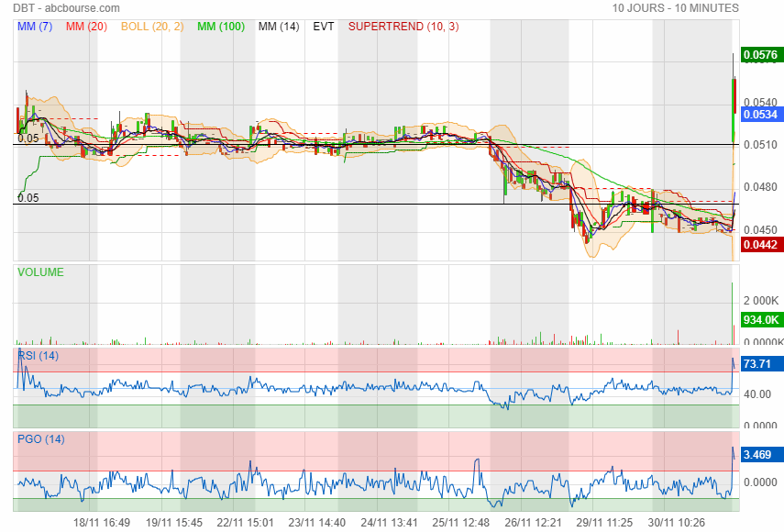Select the blue 0.0534 price tag
The height and width of the screenshot is (532, 784).
tap(761, 115)
